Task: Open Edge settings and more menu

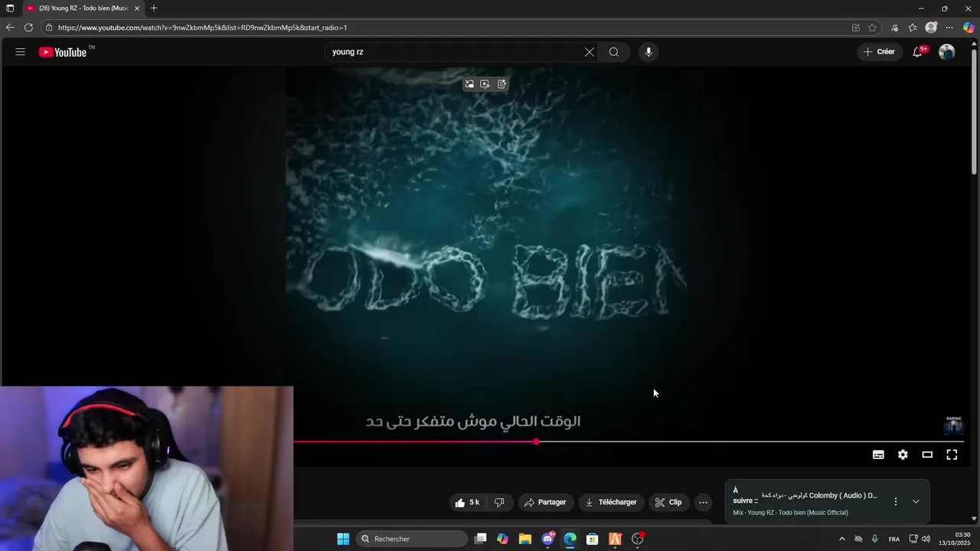Action: coord(949,28)
